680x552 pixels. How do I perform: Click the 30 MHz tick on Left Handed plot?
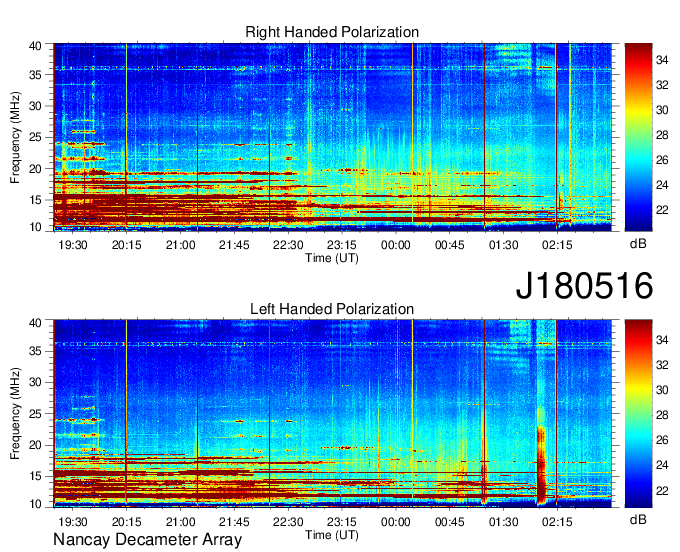[35, 382]
